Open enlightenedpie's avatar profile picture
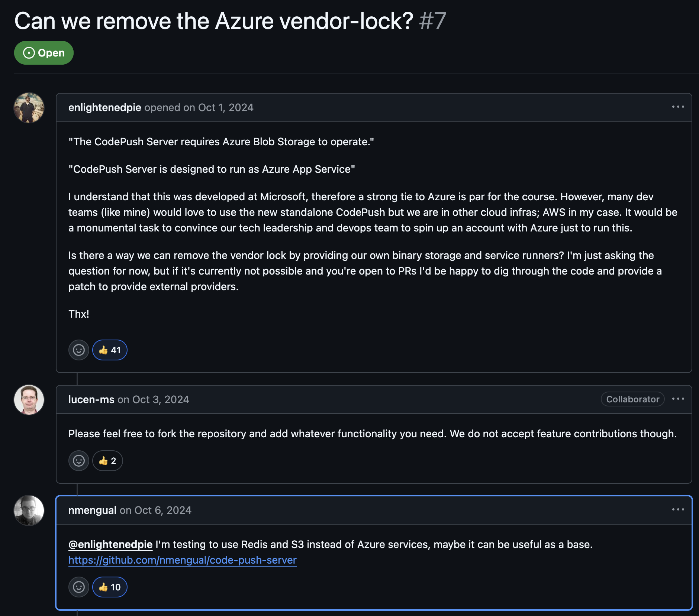 (29, 108)
